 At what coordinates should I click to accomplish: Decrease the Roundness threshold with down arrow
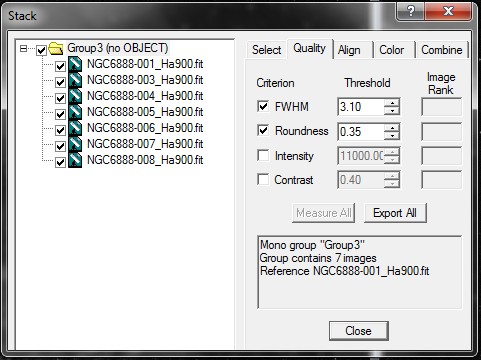pos(392,135)
